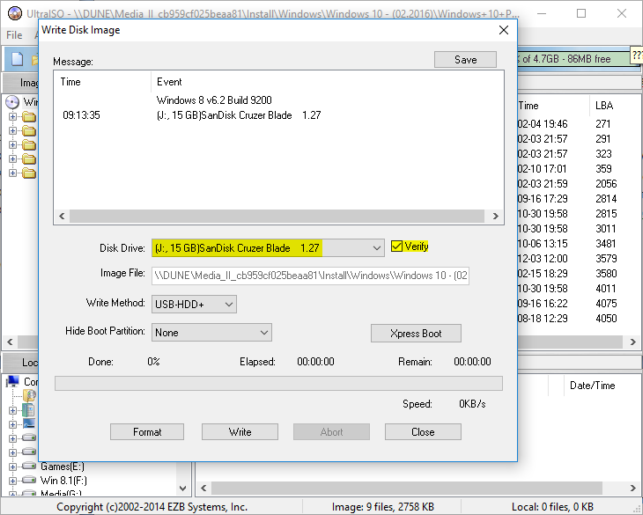Open the Write Method dropdown
This screenshot has height=515, width=643.
pos(194,304)
